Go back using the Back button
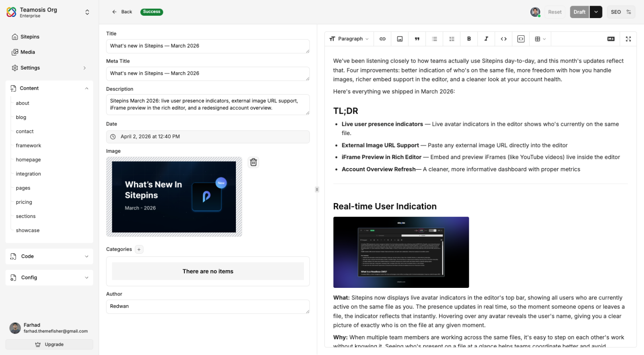644x355 pixels. point(122,12)
